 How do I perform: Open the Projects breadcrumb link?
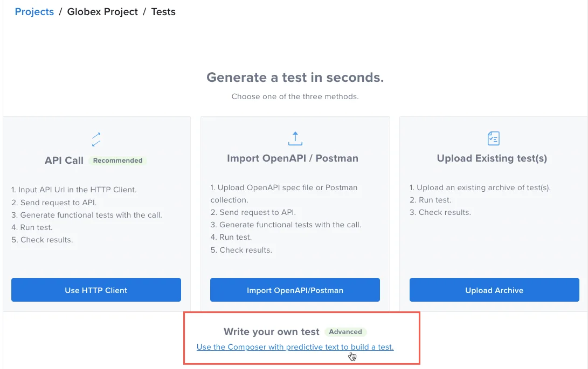tap(34, 12)
